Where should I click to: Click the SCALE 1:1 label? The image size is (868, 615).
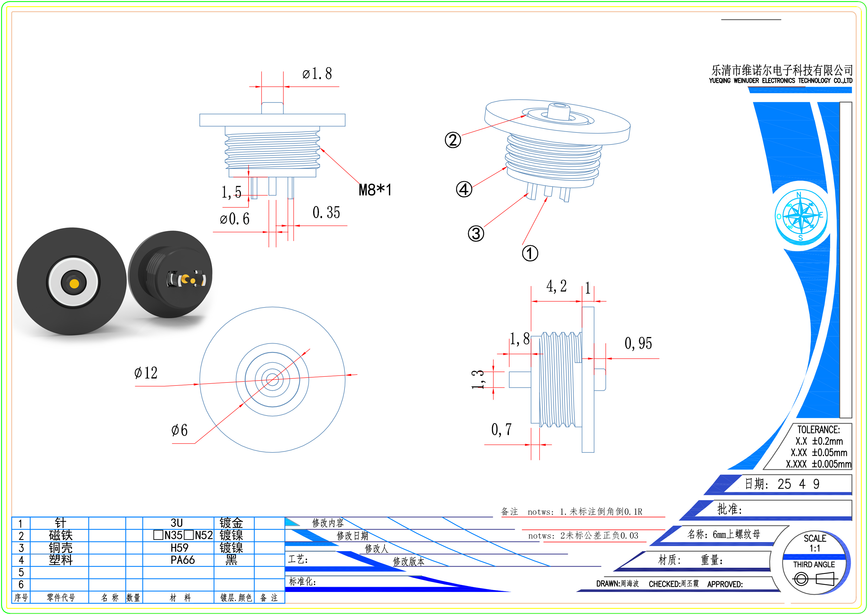[815, 543]
